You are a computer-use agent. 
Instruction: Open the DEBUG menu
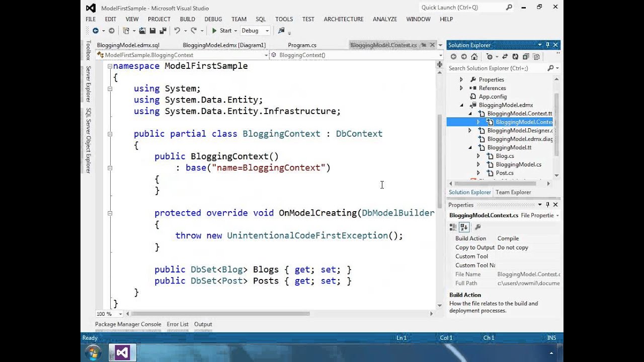(x=213, y=19)
